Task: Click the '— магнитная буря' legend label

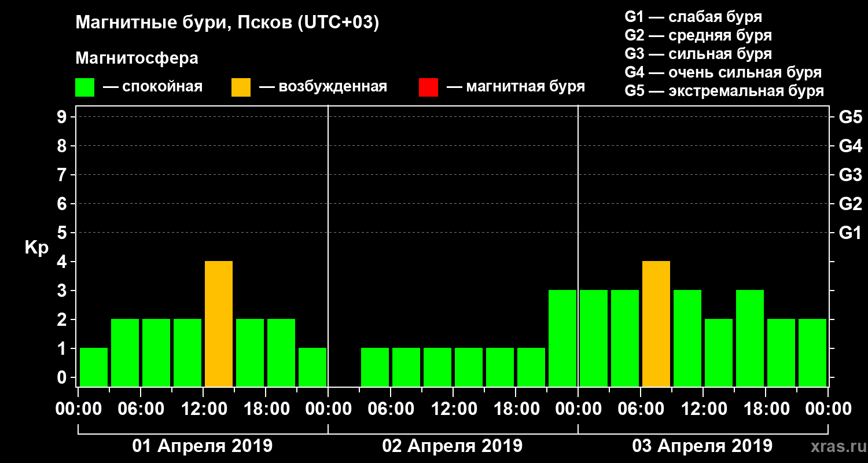Action: click(x=516, y=87)
